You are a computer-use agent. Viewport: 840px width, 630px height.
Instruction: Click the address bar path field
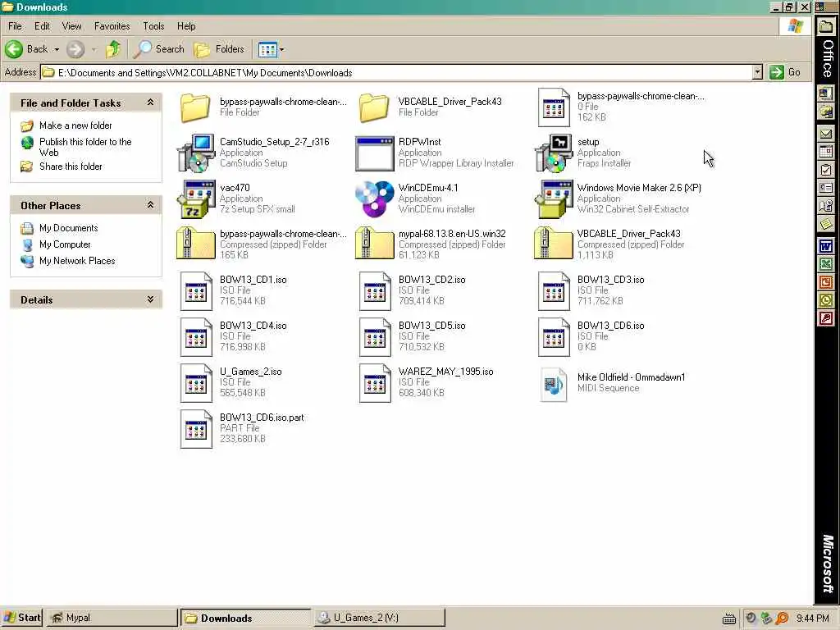click(x=396, y=72)
